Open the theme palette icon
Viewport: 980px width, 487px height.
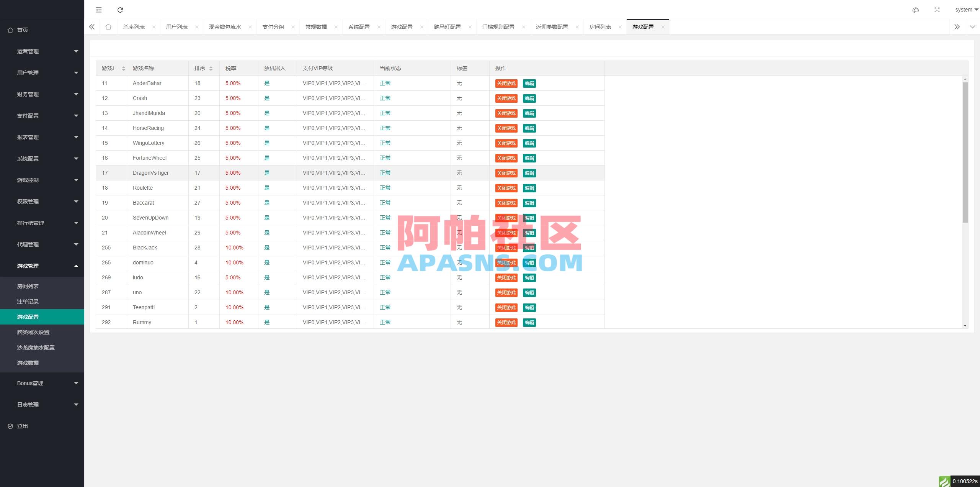click(915, 10)
